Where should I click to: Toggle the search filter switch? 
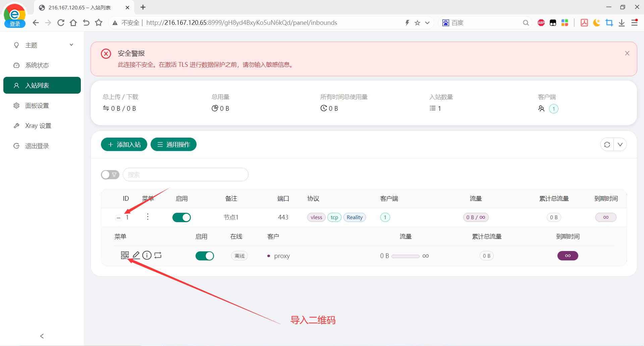click(x=110, y=175)
